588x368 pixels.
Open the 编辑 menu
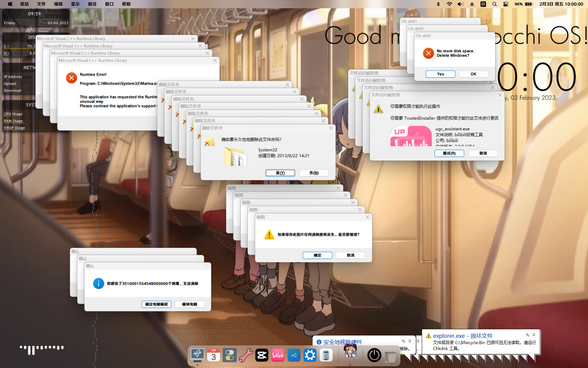coord(58,4)
